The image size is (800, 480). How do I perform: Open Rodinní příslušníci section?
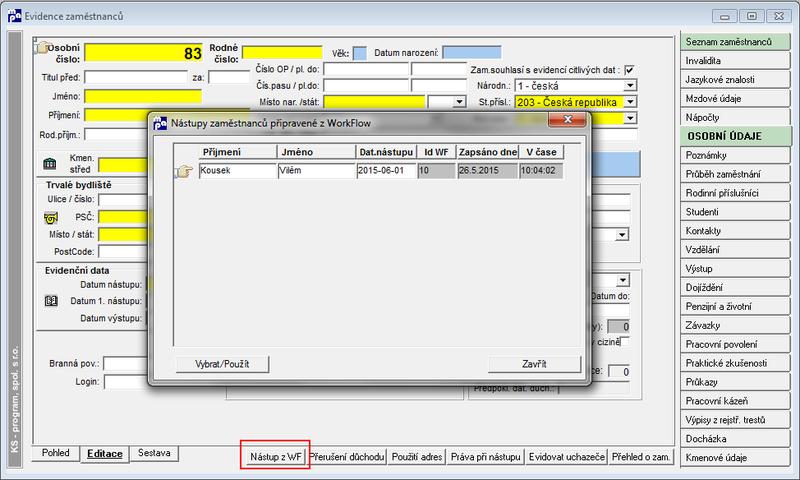pos(735,193)
